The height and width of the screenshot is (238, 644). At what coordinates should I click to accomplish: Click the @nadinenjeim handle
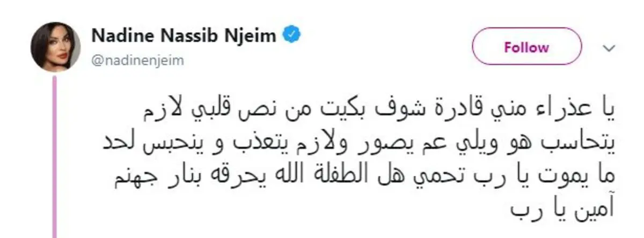138,61
